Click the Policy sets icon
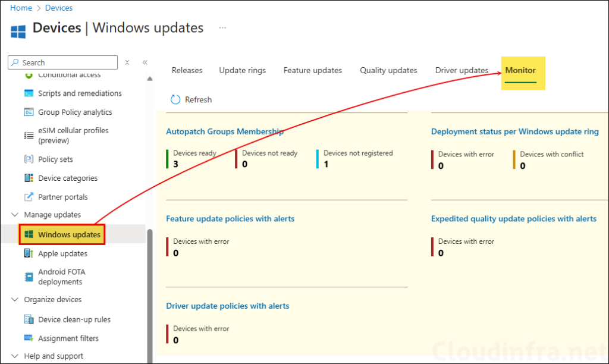Image resolution: width=609 pixels, height=364 pixels. pyautogui.click(x=29, y=159)
